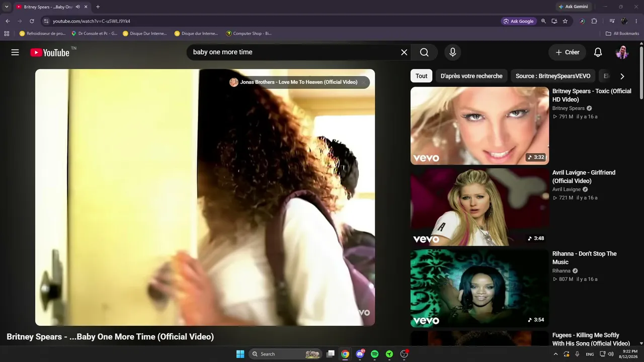The height and width of the screenshot is (362, 644).
Task: Open the media controls icon in Chrome toolbar
Action: click(x=612, y=21)
